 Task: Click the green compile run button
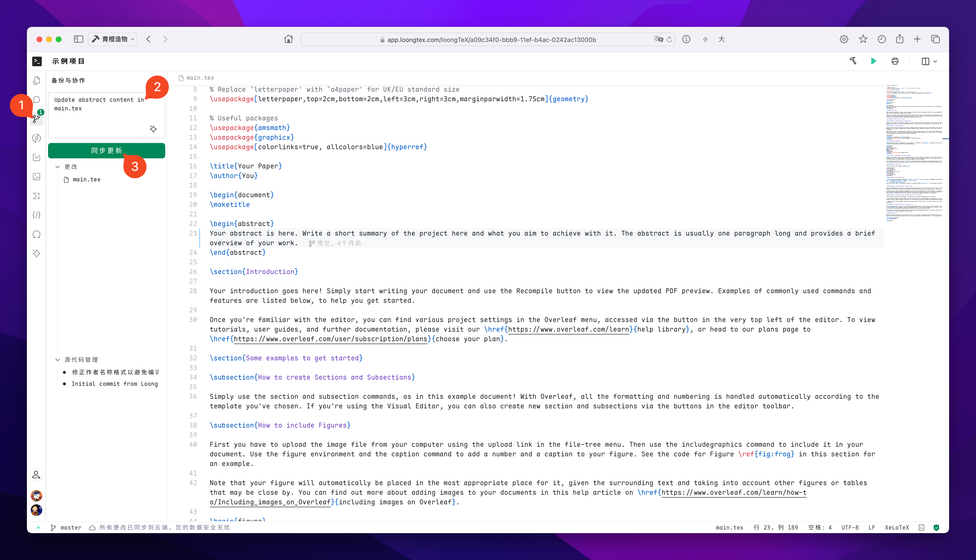click(873, 61)
